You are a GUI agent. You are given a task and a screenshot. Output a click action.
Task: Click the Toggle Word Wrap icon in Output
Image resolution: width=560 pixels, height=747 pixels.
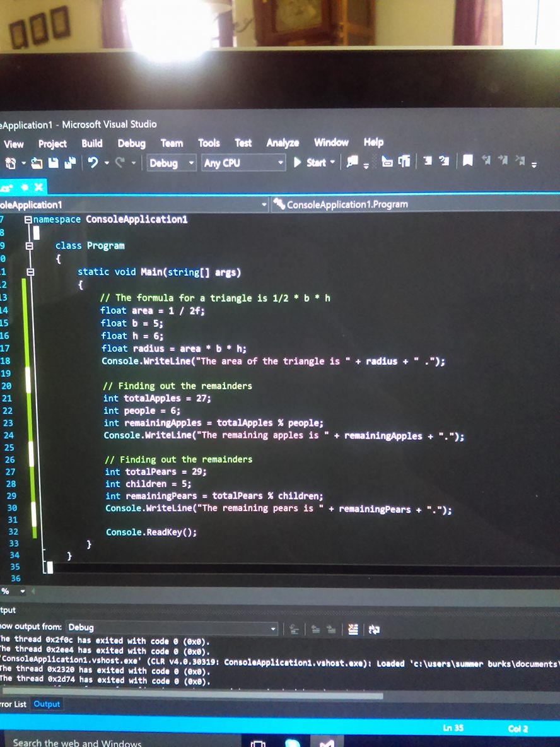point(375,630)
